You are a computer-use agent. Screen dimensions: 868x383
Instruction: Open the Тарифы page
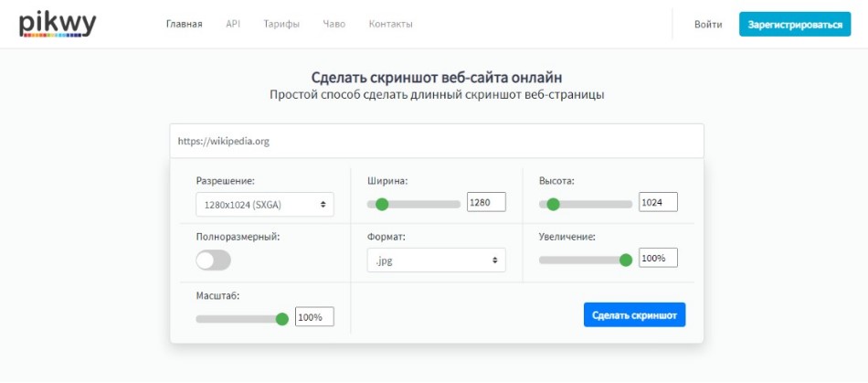[x=281, y=25]
